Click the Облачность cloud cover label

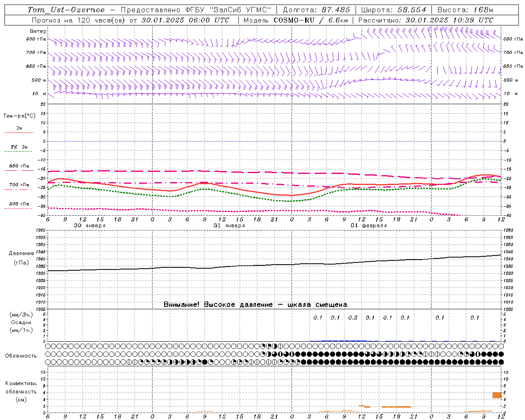click(21, 356)
